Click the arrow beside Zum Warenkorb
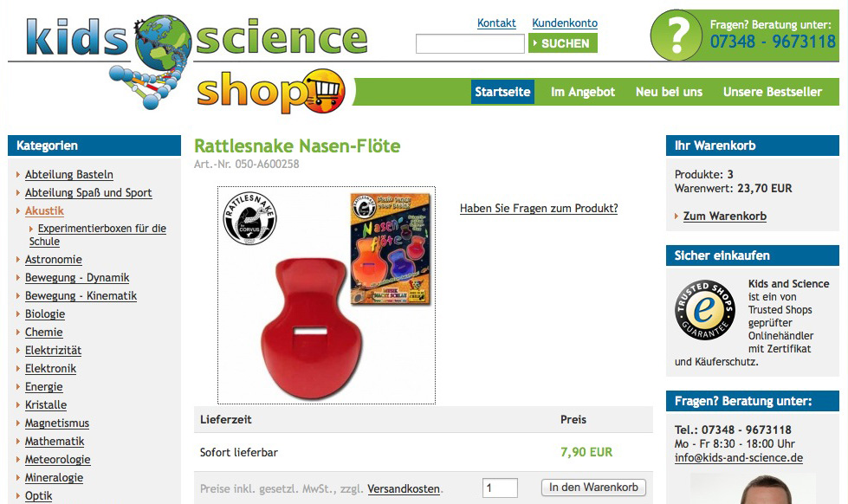Viewport: 848px width, 504px height. click(676, 216)
